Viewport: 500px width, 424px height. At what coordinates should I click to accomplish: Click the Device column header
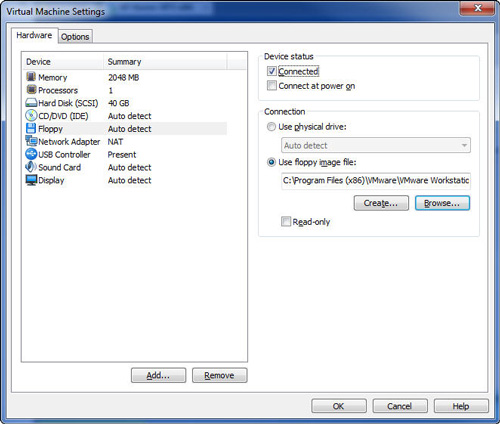[x=63, y=62]
